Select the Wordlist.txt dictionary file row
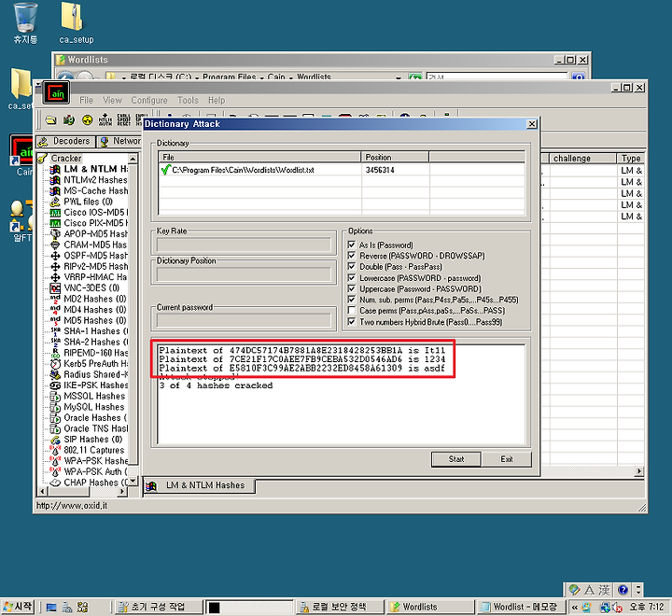Viewport: 672px width, 616px height. pyautogui.click(x=342, y=170)
